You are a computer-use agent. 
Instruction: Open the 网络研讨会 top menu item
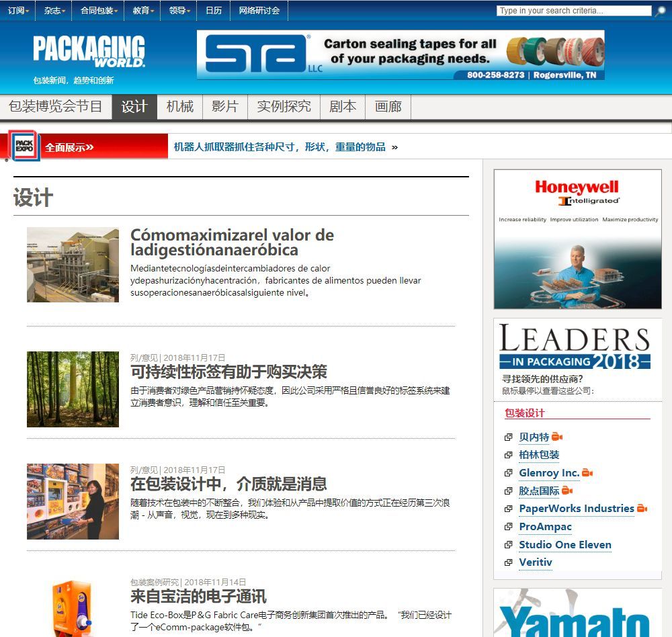pos(259,11)
